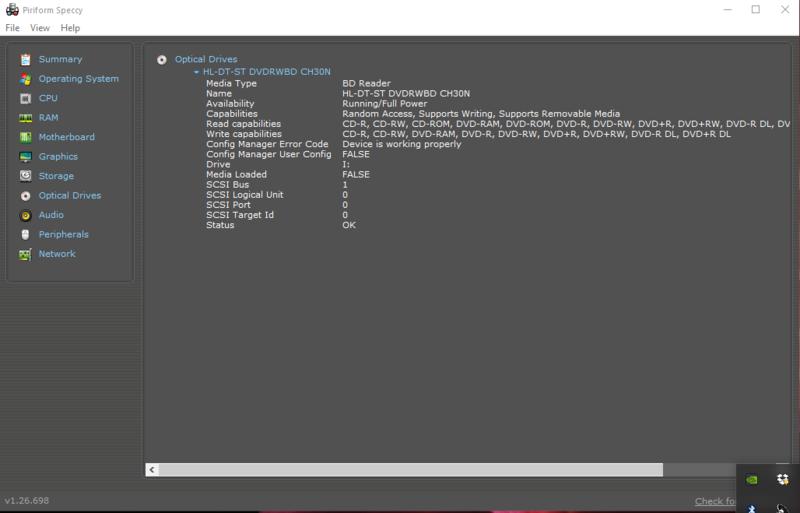Open the View menu
This screenshot has height=513, width=800.
pos(40,28)
